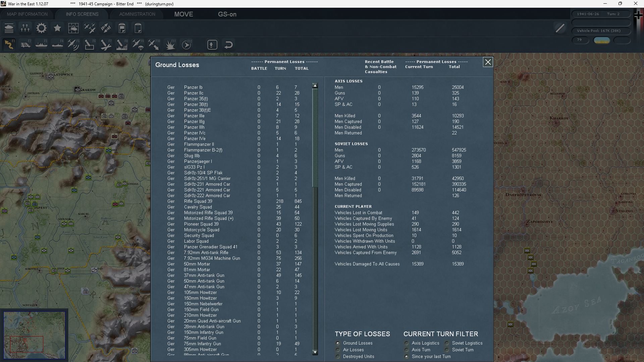Image resolution: width=644 pixels, height=362 pixels.
Task: Click Rifle Squad 39 row
Action: coord(234,201)
